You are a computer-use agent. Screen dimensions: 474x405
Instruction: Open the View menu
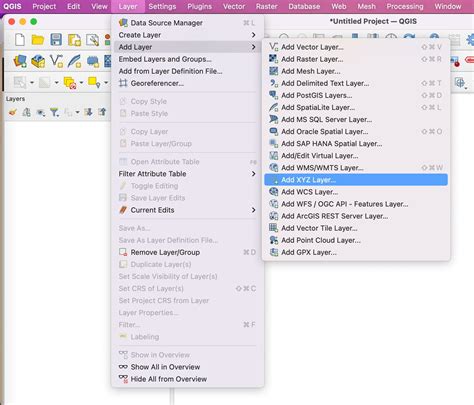[99, 6]
